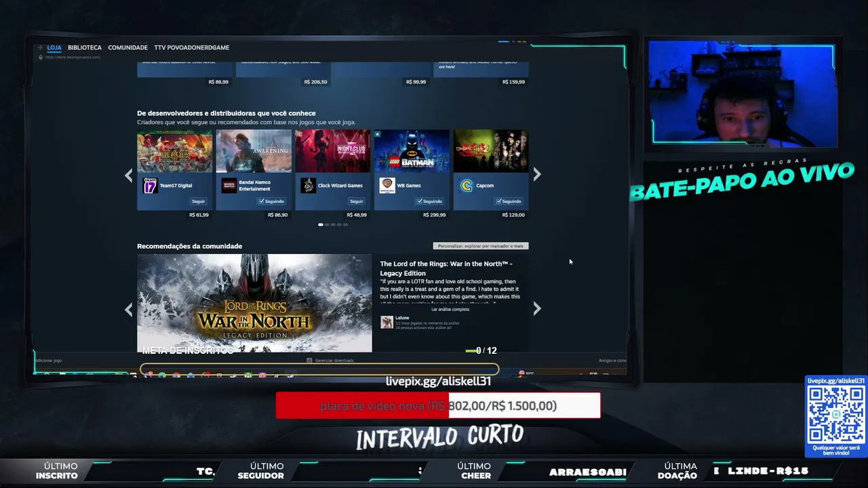
Task: Open 'Amigos e conversas' at bottom right
Action: tap(612, 361)
